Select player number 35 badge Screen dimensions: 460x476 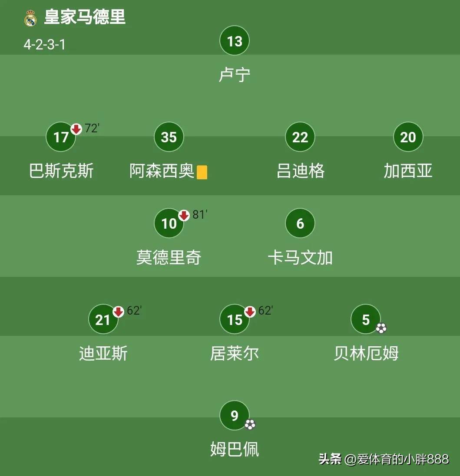tap(169, 137)
